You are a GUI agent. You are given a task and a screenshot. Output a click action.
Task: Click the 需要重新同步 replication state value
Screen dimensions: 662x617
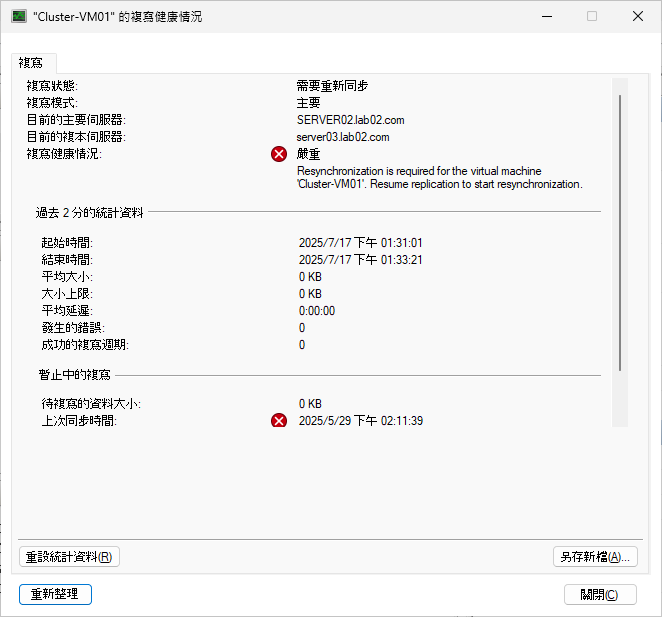(332, 86)
